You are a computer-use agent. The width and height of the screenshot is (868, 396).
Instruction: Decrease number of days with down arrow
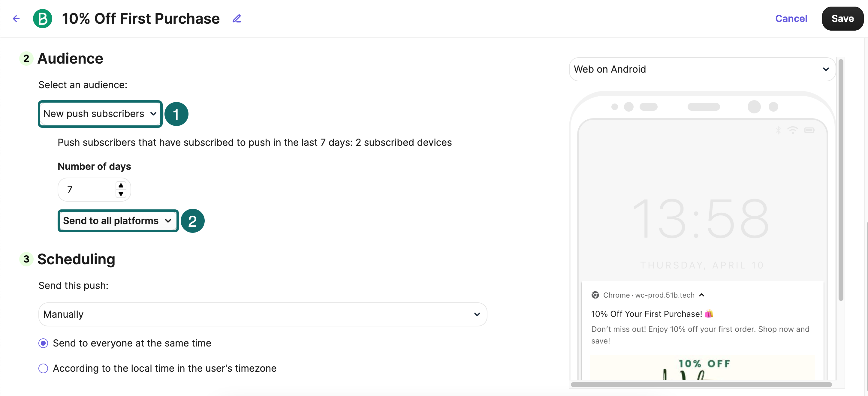(x=121, y=194)
